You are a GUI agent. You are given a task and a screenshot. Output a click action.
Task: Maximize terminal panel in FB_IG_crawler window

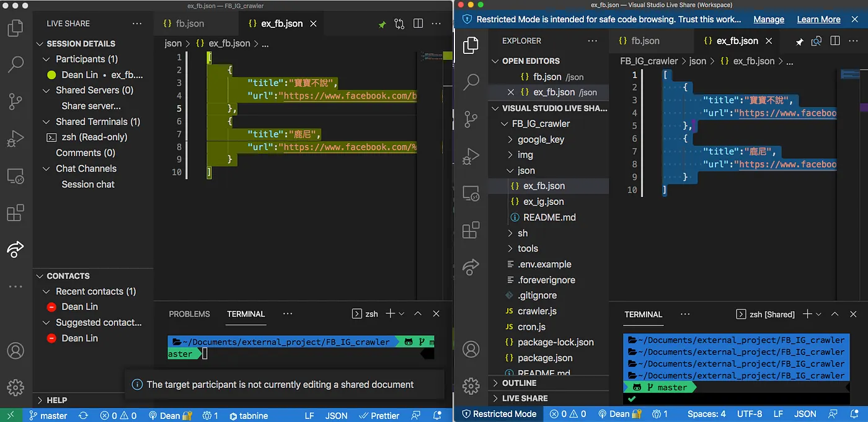pyautogui.click(x=418, y=314)
